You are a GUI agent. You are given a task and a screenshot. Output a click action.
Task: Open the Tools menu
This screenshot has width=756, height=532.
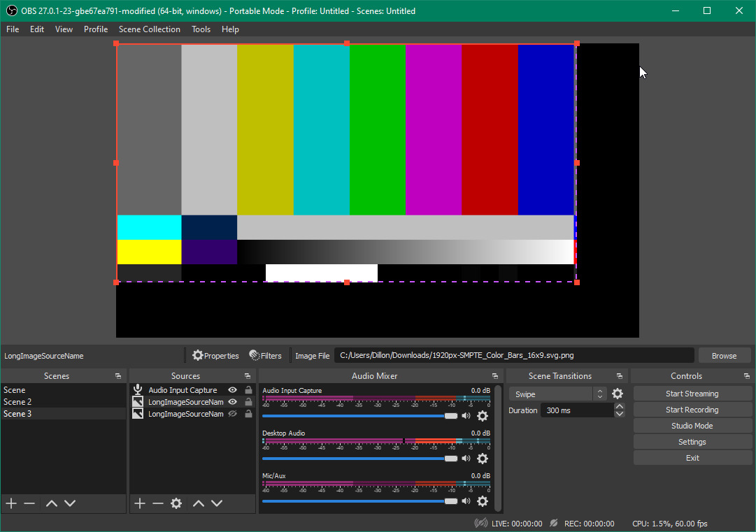(x=201, y=29)
